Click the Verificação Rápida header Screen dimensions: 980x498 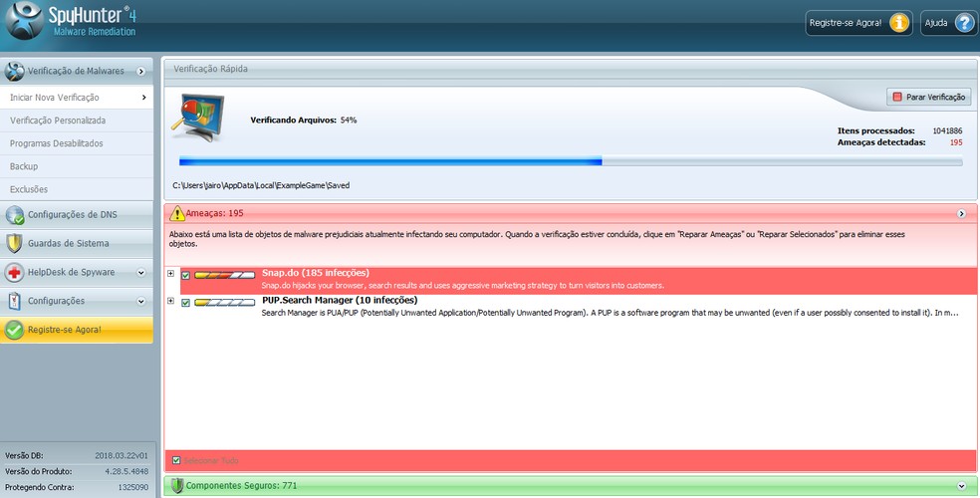[x=571, y=69]
